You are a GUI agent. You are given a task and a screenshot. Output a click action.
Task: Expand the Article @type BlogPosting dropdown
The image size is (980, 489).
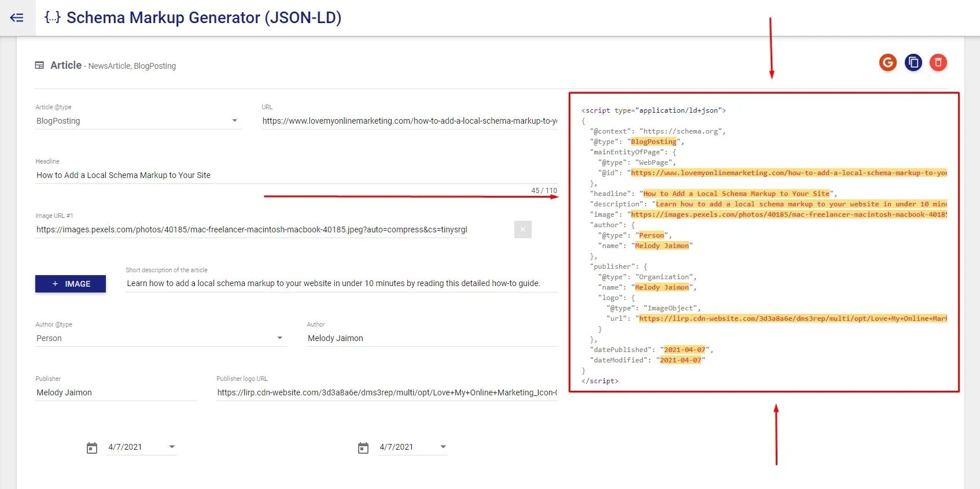pos(138,121)
